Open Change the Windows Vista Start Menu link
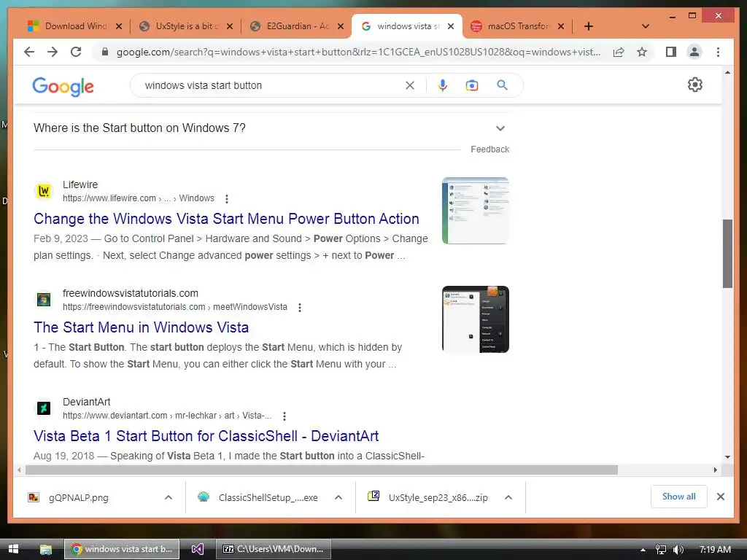 click(x=226, y=219)
